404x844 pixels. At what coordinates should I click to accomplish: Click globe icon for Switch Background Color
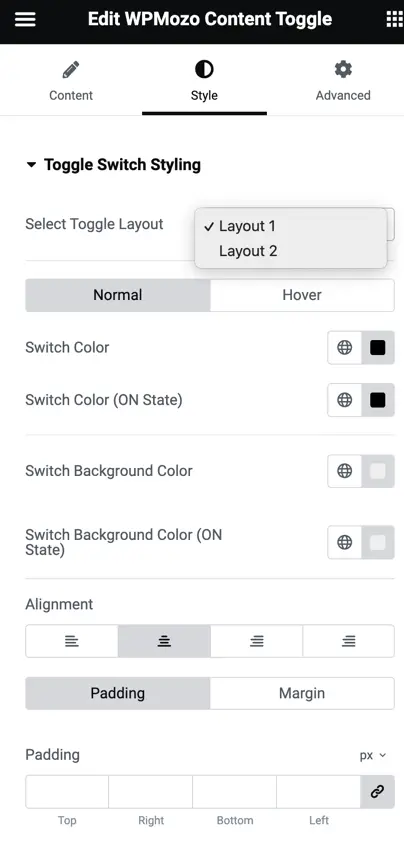(x=344, y=471)
